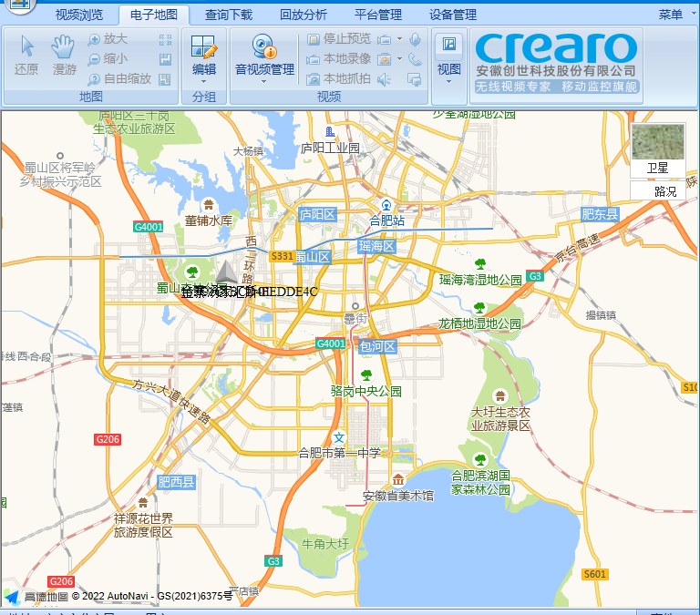Click the microphone icon in video group
Image resolution: width=700 pixels, height=615 pixels.
[415, 39]
